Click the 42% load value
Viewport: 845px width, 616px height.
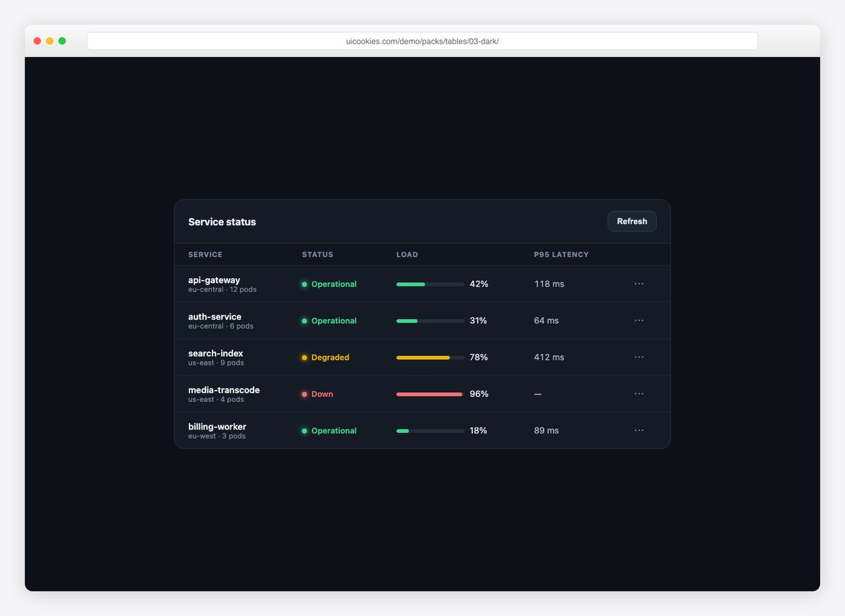(x=479, y=284)
